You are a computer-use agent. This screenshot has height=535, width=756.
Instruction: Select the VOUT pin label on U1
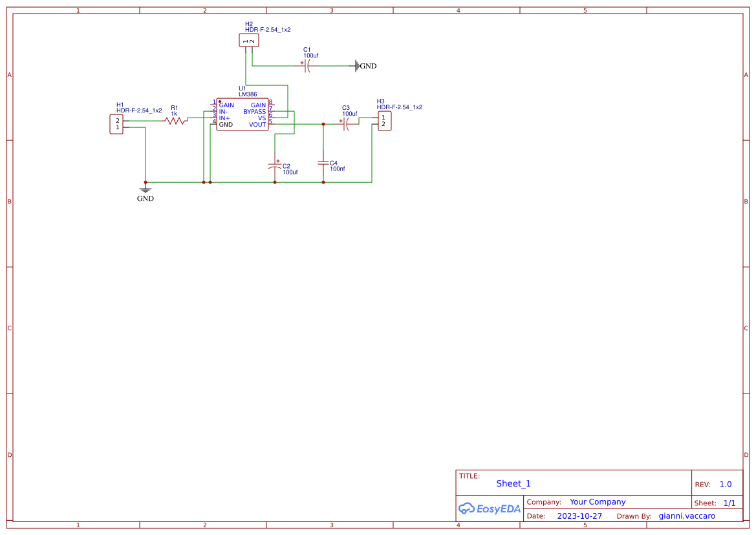point(257,125)
